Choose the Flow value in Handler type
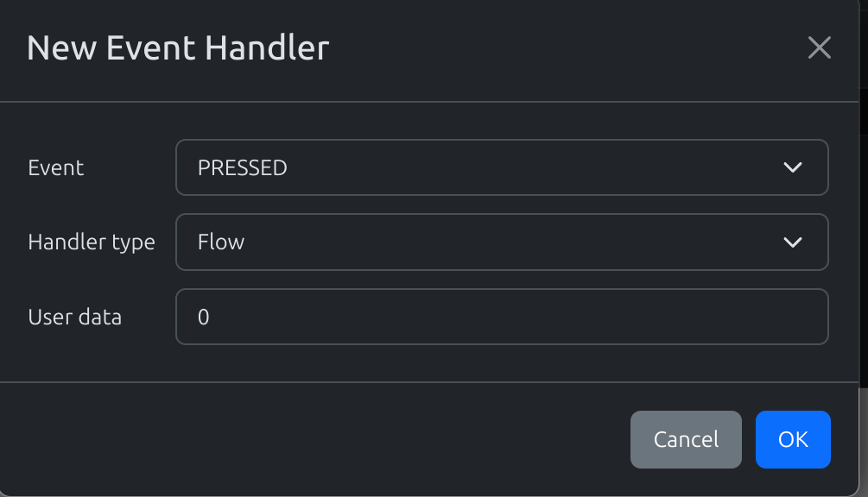Image resolution: width=868 pixels, height=497 pixels. pyautogui.click(x=221, y=242)
